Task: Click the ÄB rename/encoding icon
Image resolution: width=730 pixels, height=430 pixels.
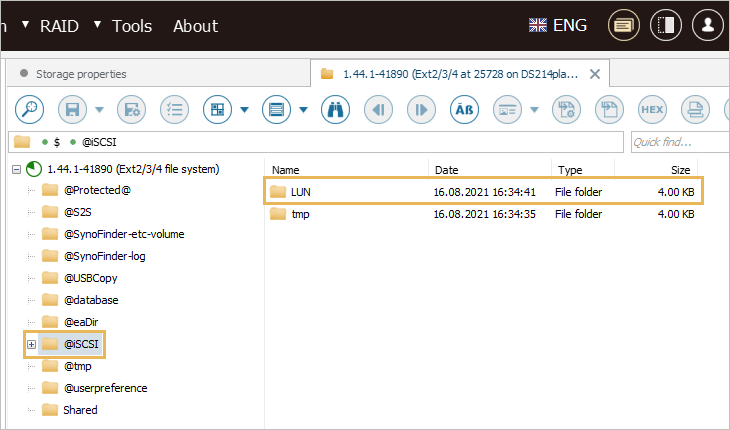Action: click(464, 109)
